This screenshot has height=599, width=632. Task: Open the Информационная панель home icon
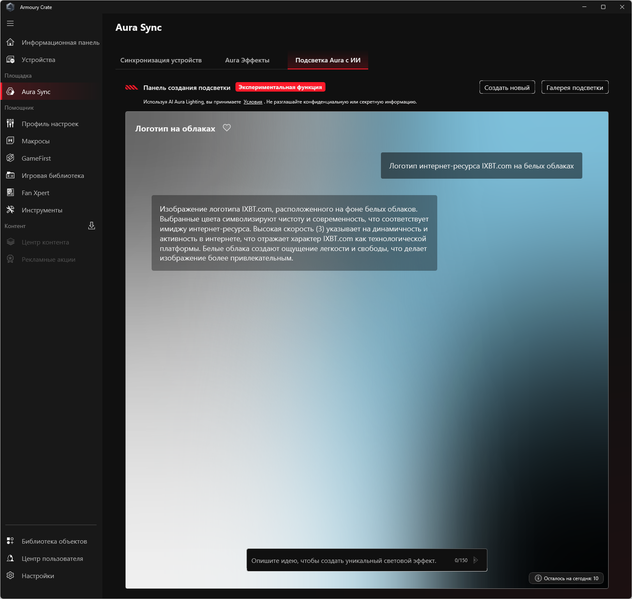(10, 42)
